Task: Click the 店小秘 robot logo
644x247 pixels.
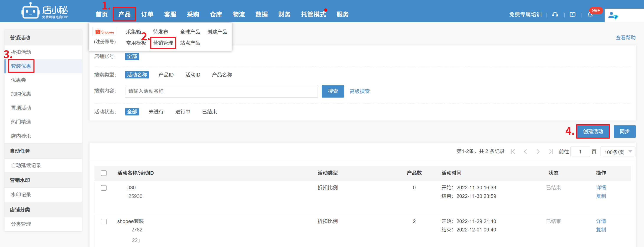Action: [x=30, y=11]
